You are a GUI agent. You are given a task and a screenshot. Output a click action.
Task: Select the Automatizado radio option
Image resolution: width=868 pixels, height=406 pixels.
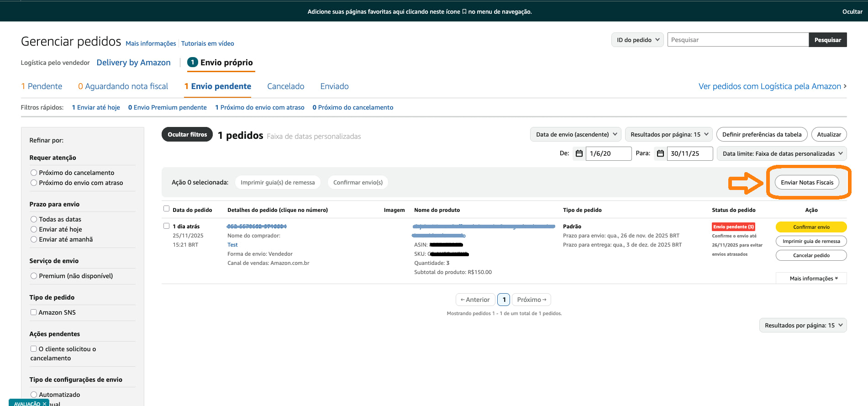(x=34, y=395)
